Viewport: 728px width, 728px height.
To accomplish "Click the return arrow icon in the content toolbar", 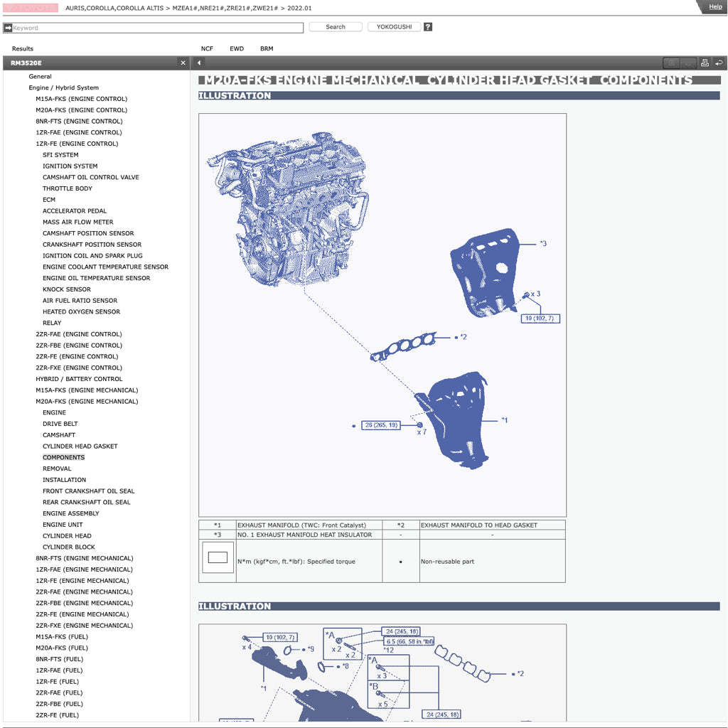I will [x=719, y=63].
